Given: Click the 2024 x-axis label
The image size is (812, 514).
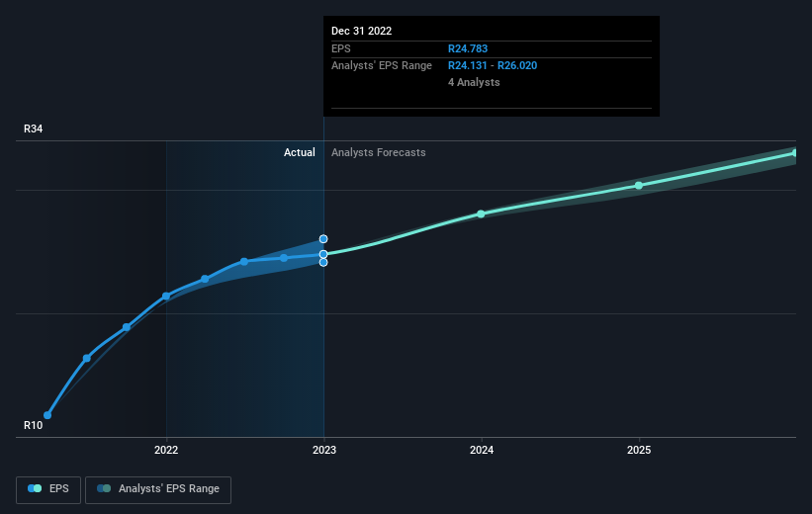Looking at the screenshot, I should 482,450.
